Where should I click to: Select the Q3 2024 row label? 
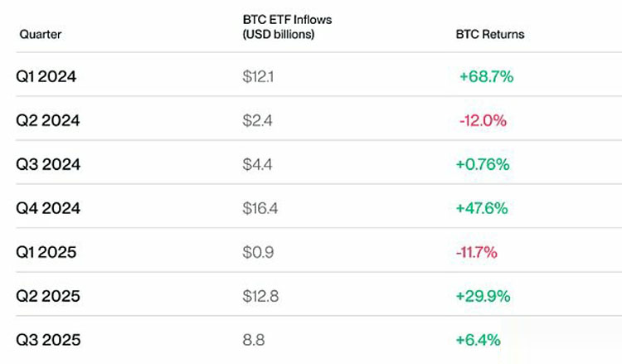click(x=48, y=164)
